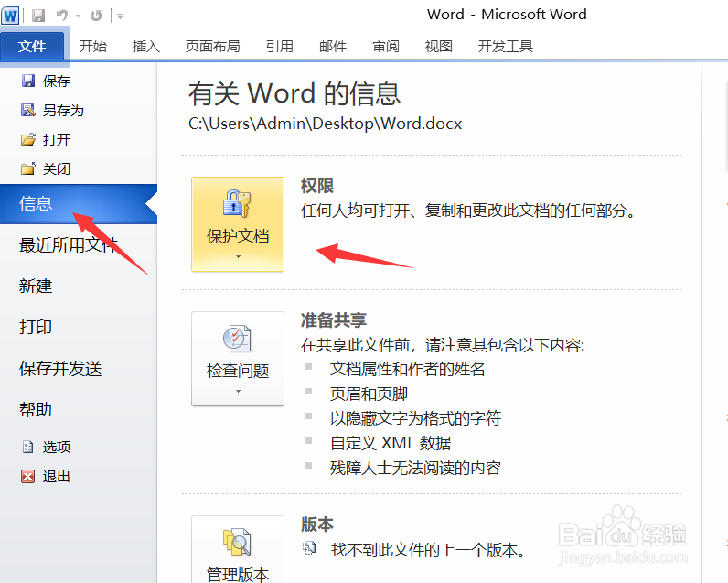
Task: Click the Save icon in quick access toolbar
Action: coord(38,16)
